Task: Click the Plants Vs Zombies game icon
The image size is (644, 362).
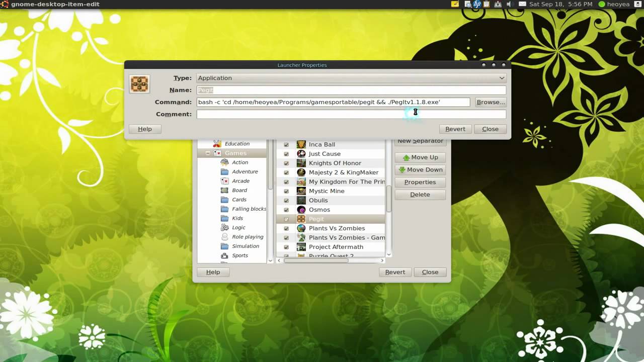Action: (x=301, y=228)
